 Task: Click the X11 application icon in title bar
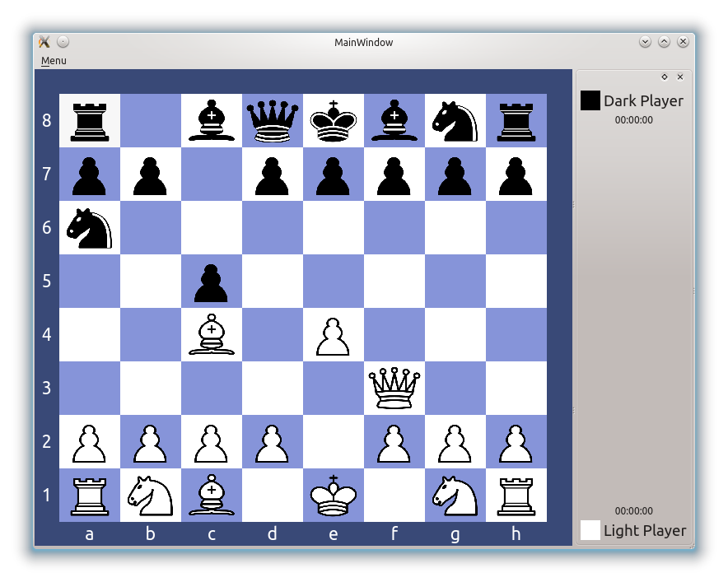coord(44,42)
